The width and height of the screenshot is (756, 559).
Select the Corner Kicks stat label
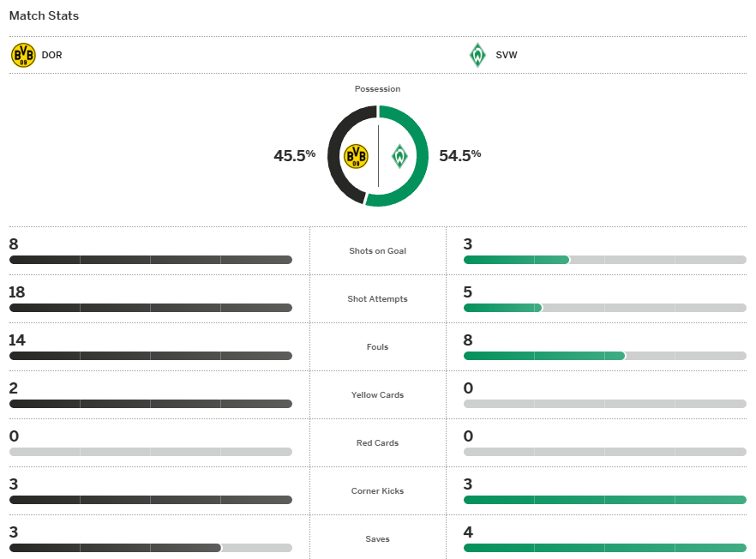tap(377, 491)
